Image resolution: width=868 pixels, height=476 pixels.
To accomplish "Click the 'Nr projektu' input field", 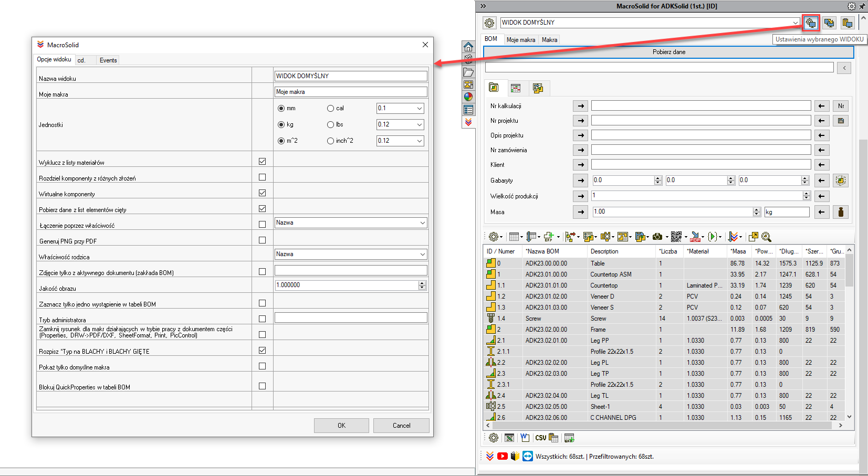I will coord(701,121).
